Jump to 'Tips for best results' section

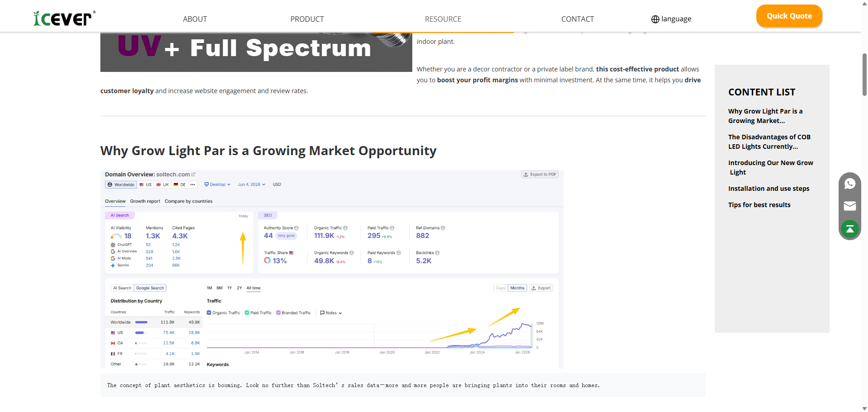(x=759, y=205)
